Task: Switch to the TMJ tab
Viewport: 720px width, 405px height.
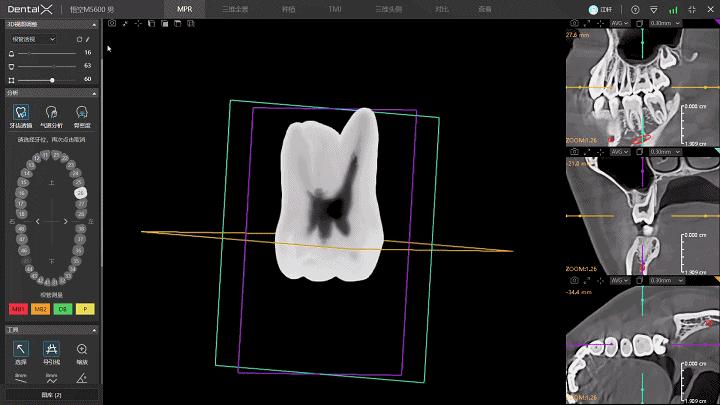Action: click(335, 9)
